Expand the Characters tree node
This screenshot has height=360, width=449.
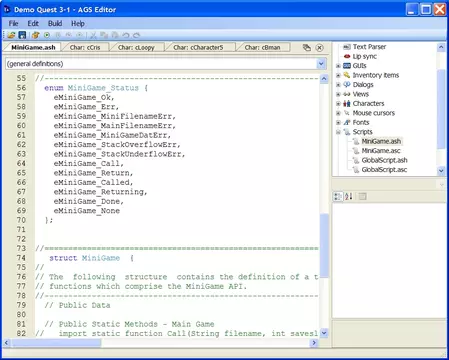[x=338, y=103]
